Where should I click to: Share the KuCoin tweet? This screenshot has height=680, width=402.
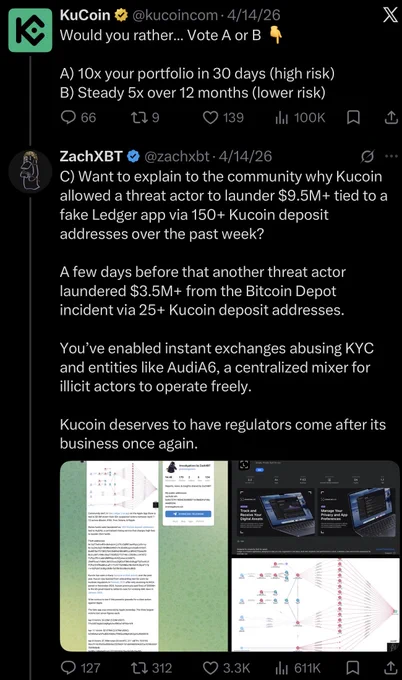tap(391, 118)
